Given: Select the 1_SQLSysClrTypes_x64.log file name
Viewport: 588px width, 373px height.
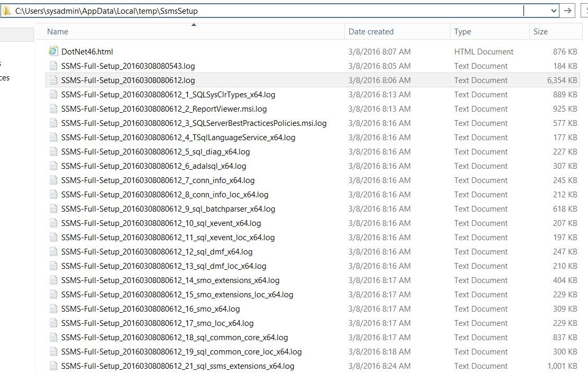Looking at the screenshot, I should (x=168, y=95).
